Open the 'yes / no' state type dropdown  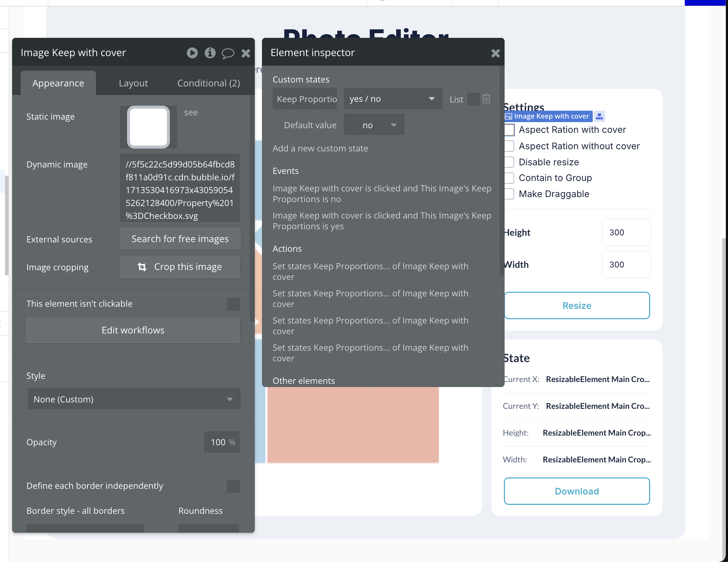pos(393,99)
